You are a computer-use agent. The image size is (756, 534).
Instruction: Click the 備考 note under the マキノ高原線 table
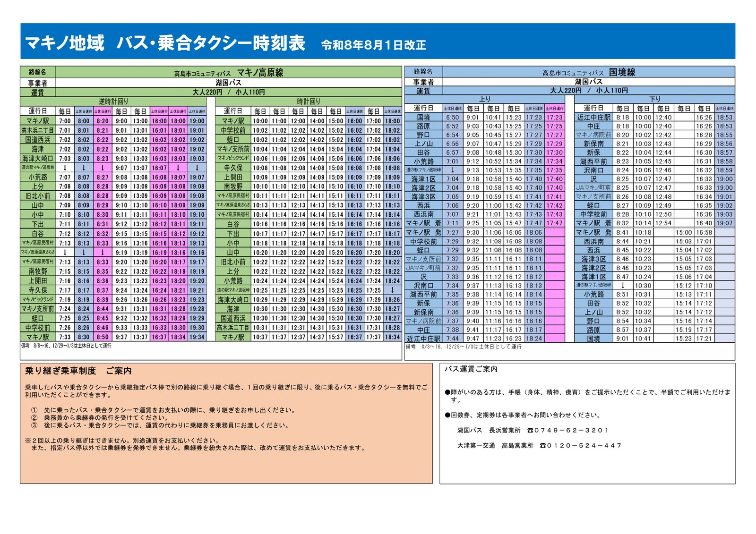(x=66, y=346)
